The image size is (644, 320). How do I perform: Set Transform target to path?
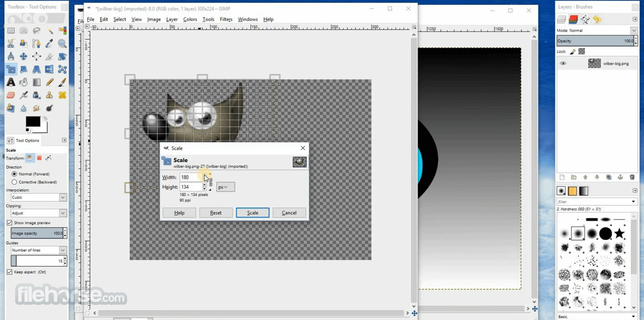click(49, 158)
